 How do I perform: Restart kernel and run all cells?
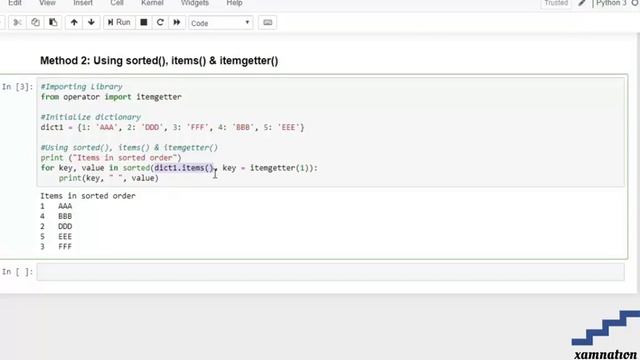point(177,22)
